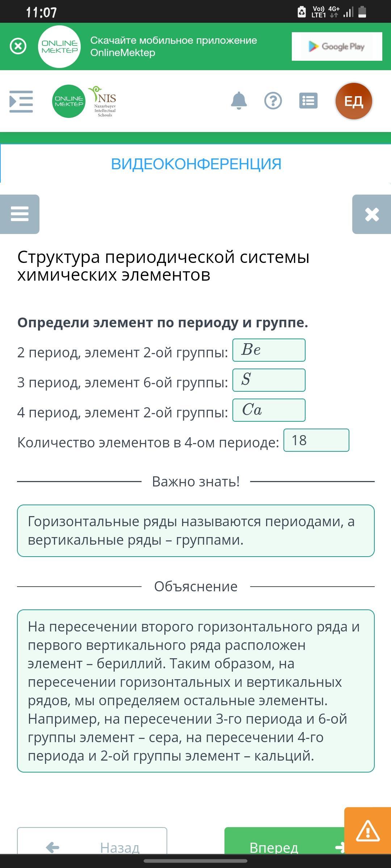391x868 pixels.
Task: Open the OnlineMektep home logo
Action: [68, 101]
